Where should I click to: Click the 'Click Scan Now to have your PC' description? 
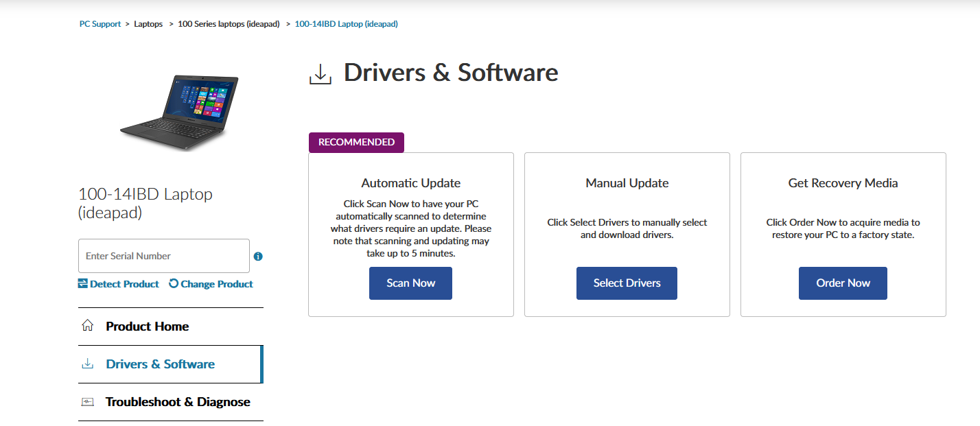point(411,228)
